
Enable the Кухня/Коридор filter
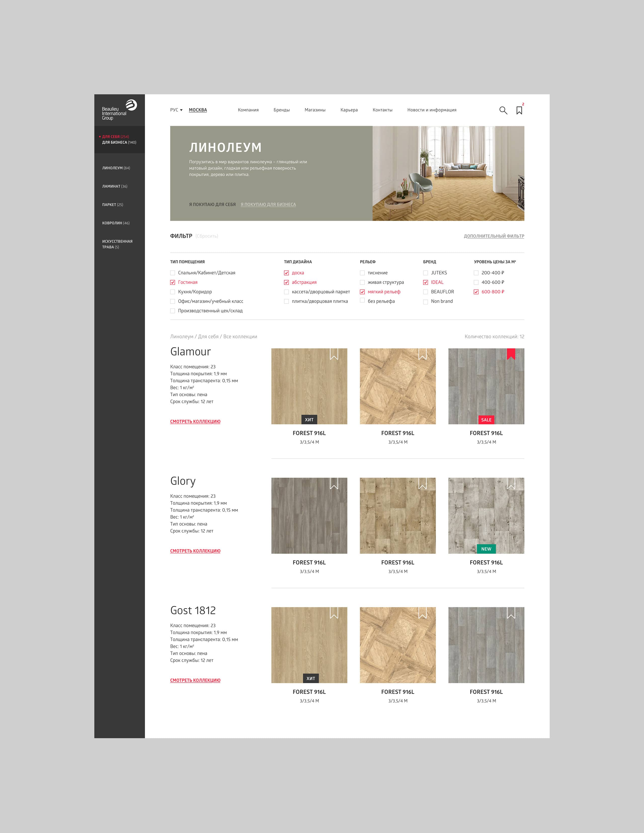[x=172, y=292]
